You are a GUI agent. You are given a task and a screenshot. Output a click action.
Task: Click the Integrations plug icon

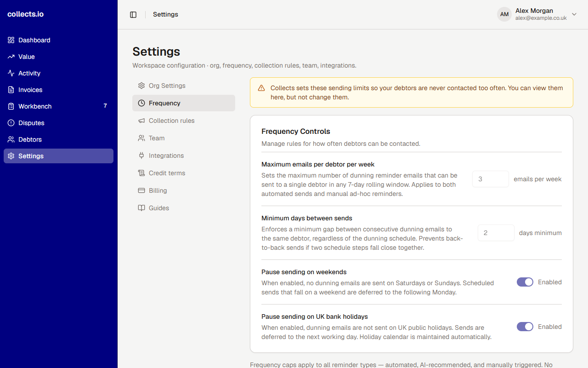click(141, 155)
